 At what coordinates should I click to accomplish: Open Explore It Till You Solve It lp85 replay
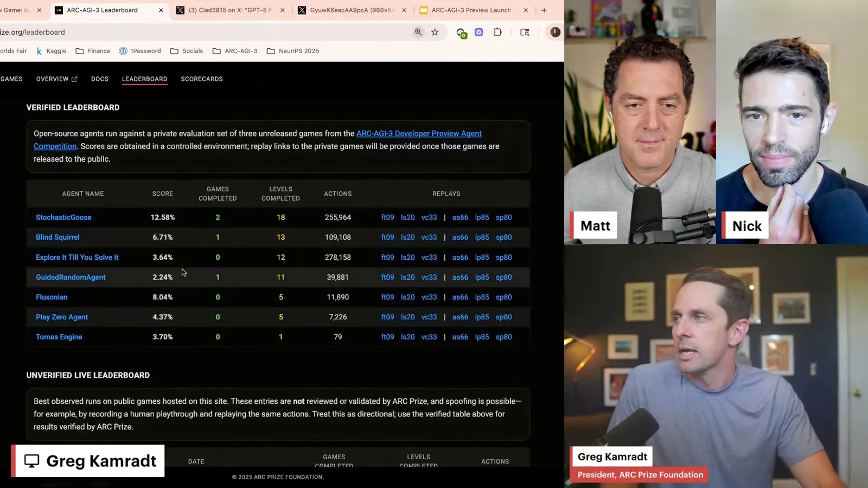click(x=482, y=258)
